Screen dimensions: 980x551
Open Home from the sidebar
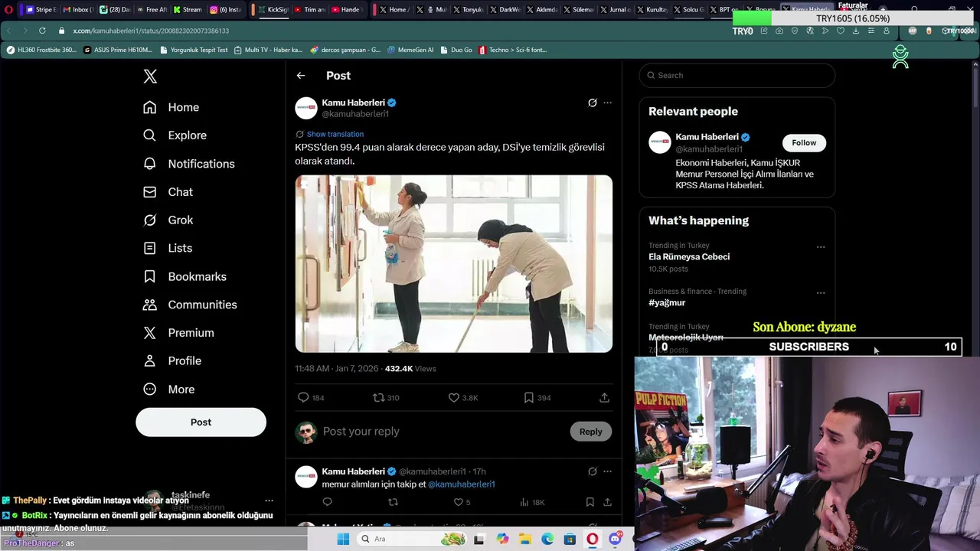pos(171,107)
